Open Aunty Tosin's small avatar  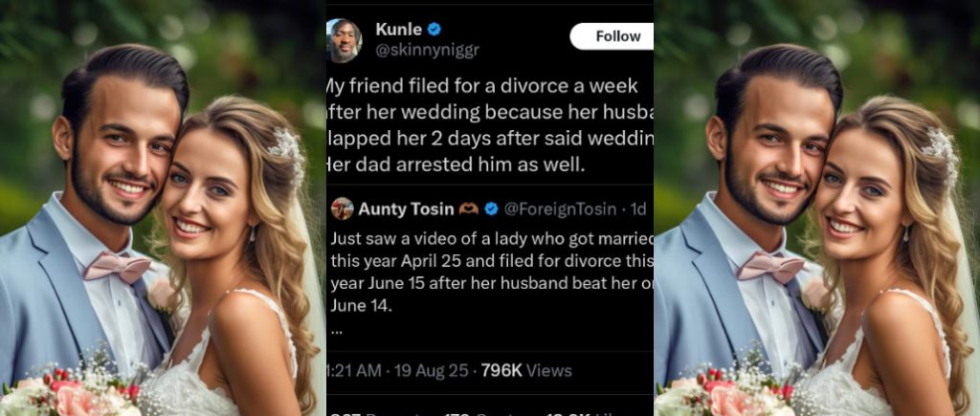pos(341,208)
